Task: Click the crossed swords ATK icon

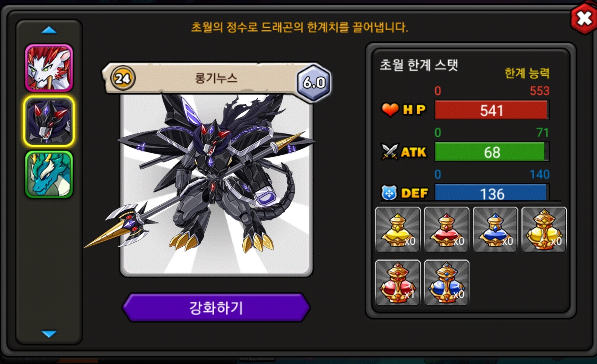Action: coord(390,152)
